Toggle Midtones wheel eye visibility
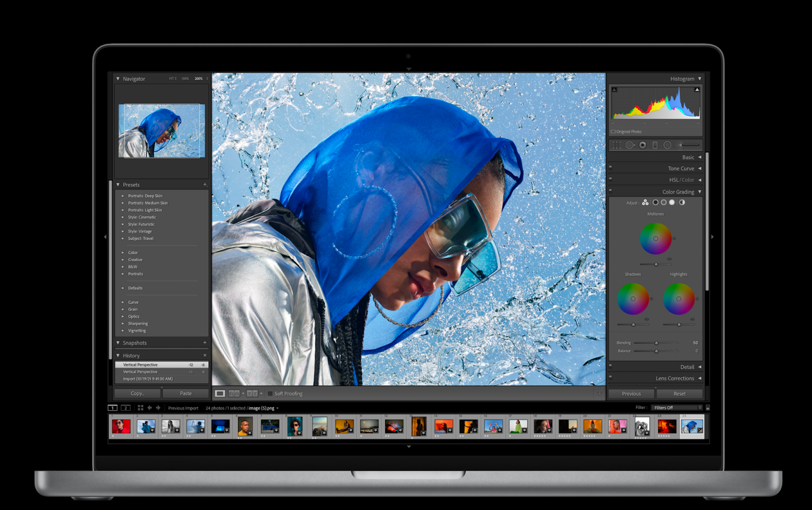This screenshot has height=510, width=812. pyautogui.click(x=669, y=259)
